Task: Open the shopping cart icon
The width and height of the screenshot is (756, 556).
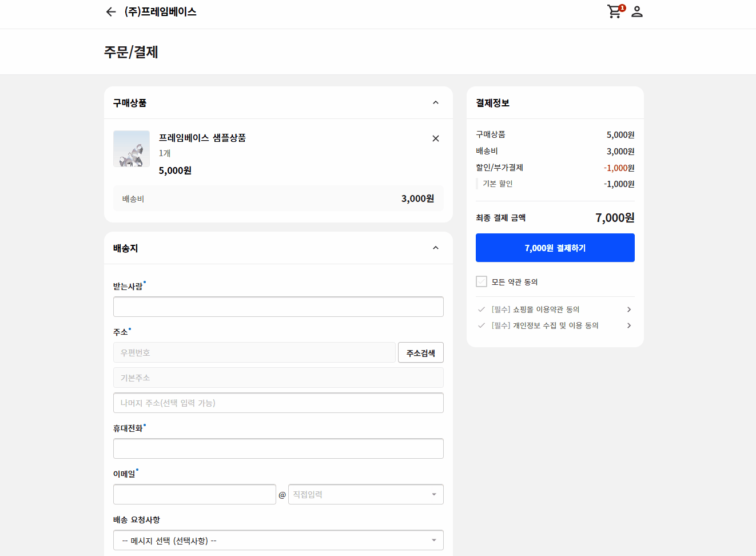Action: (615, 11)
